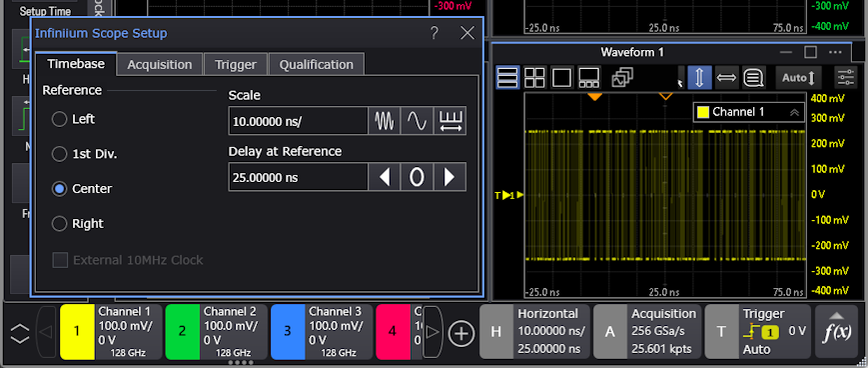Click the vertical zoom arrows icon
The width and height of the screenshot is (868, 368).
pos(700,78)
